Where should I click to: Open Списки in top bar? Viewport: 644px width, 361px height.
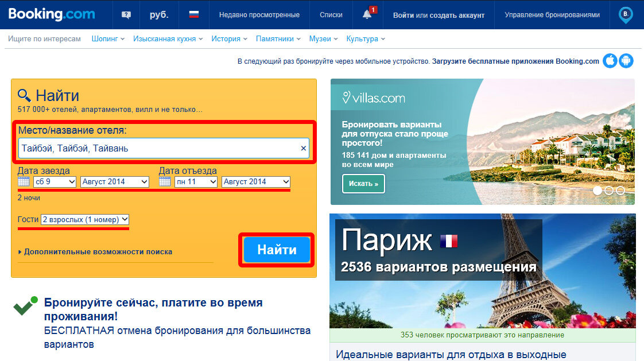tap(331, 15)
